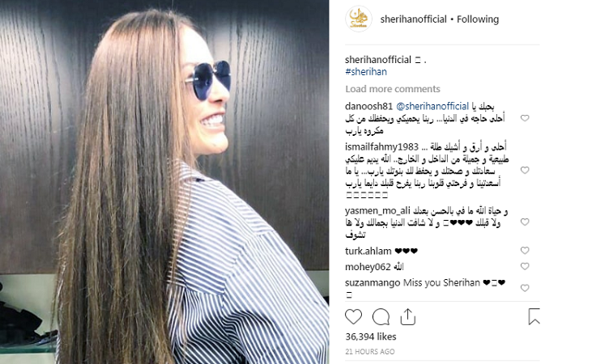Like mohey062's comment heart
596x364 pixels.
(525, 266)
